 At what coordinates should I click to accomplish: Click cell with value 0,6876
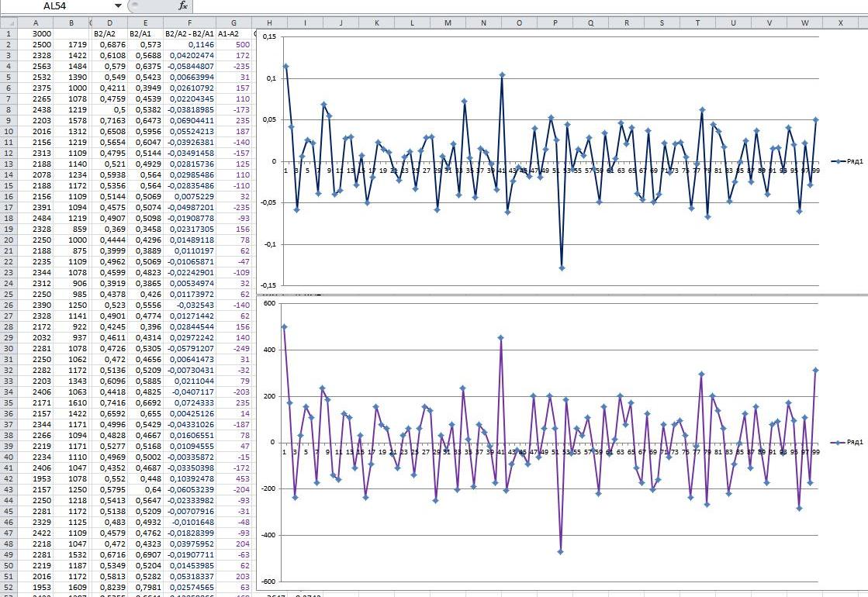[x=109, y=44]
